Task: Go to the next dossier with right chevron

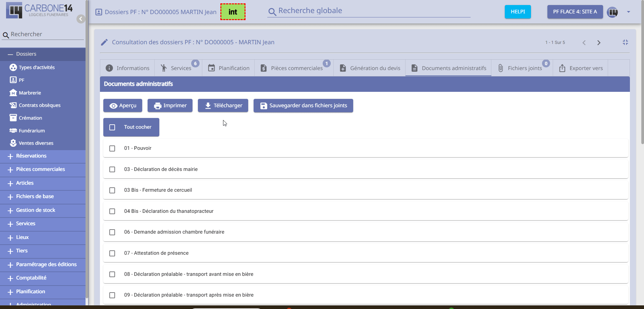Action: point(599,43)
